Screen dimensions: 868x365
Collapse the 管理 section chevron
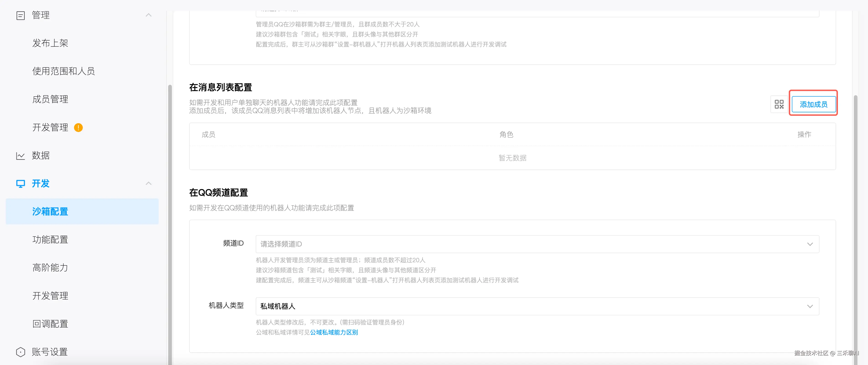[x=149, y=15]
